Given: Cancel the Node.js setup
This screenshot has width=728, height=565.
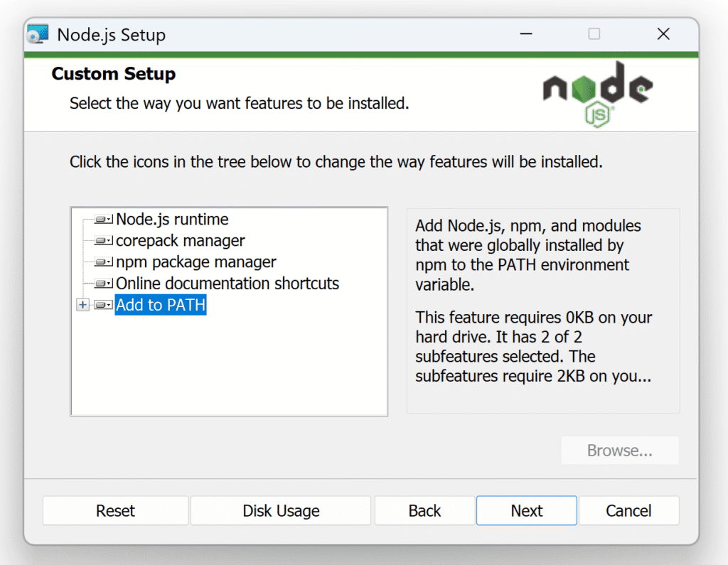Looking at the screenshot, I should tap(628, 511).
